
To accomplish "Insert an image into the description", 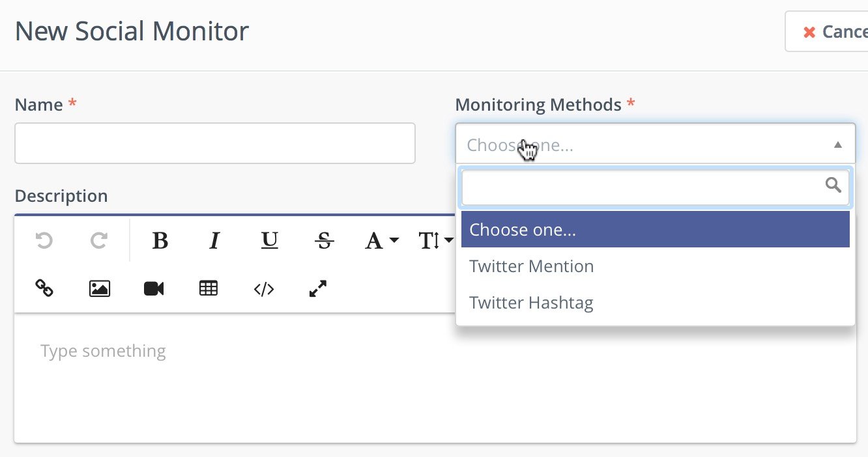I will (x=99, y=288).
